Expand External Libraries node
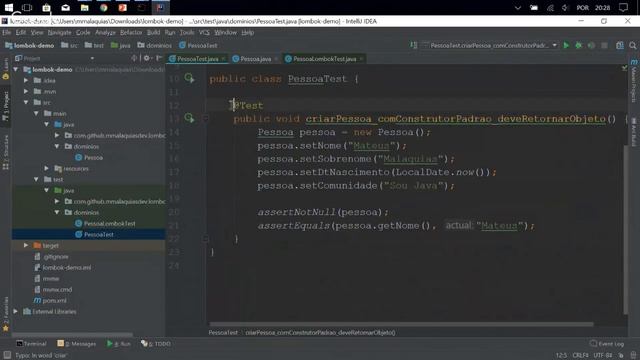The image size is (640, 360). [x=16, y=311]
